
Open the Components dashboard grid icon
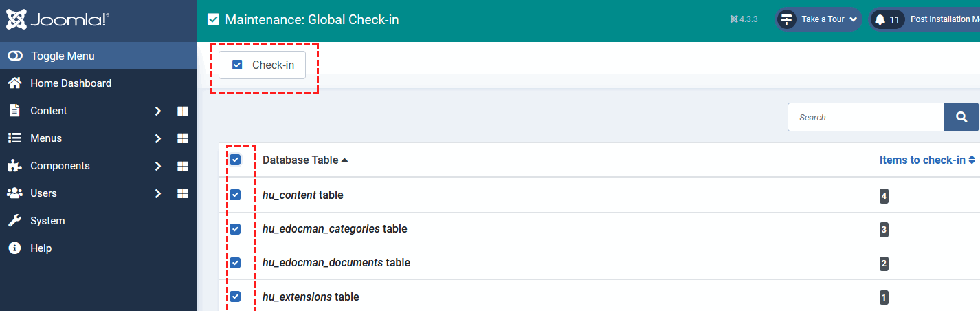point(183,166)
